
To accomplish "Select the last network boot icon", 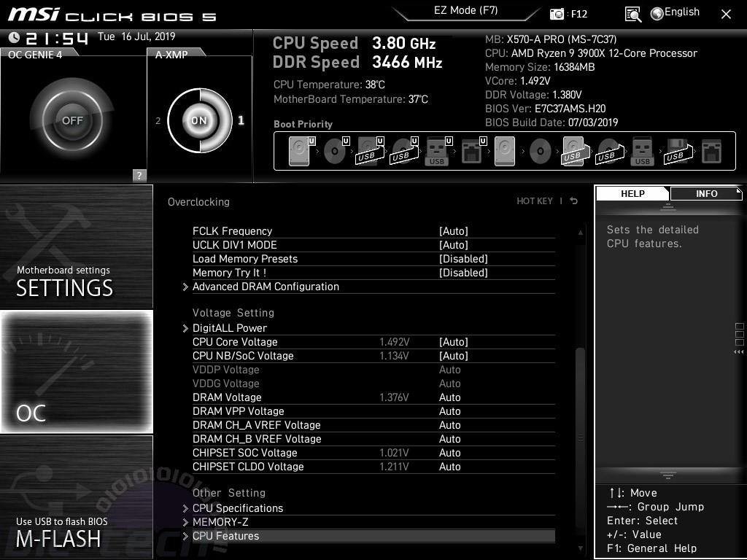I will 711,152.
